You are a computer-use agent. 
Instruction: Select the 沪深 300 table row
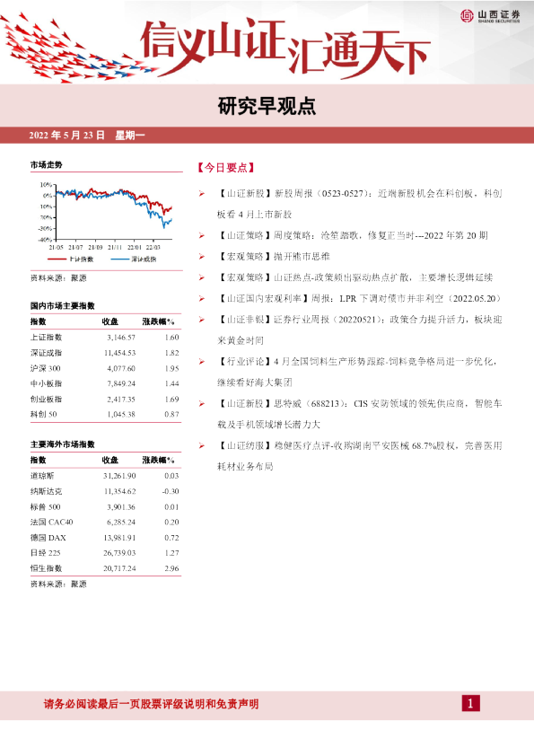(x=105, y=368)
